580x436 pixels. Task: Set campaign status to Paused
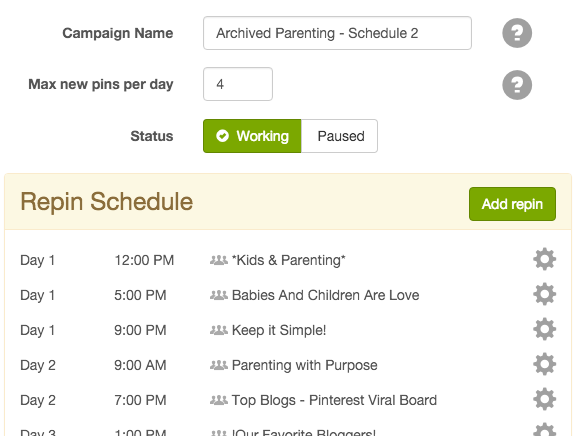pos(340,136)
